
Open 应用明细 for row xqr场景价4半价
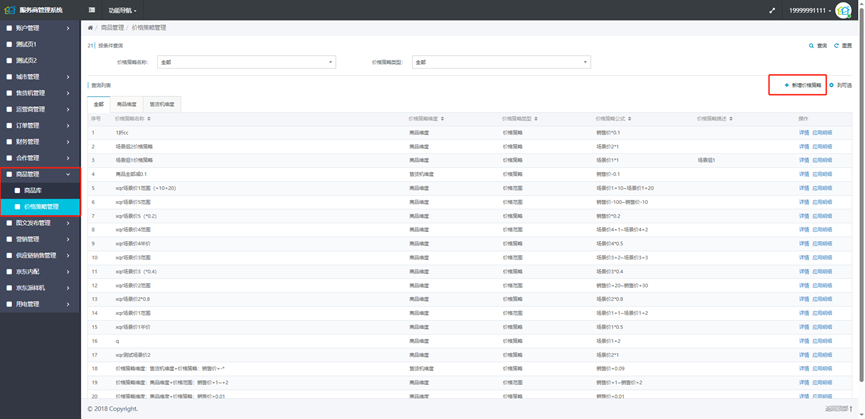822,244
